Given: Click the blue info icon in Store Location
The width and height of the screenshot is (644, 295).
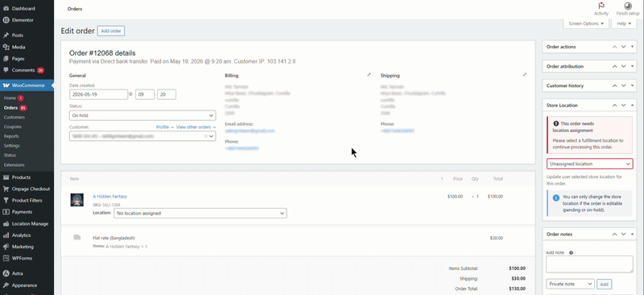Looking at the screenshot, I should 556,198.
